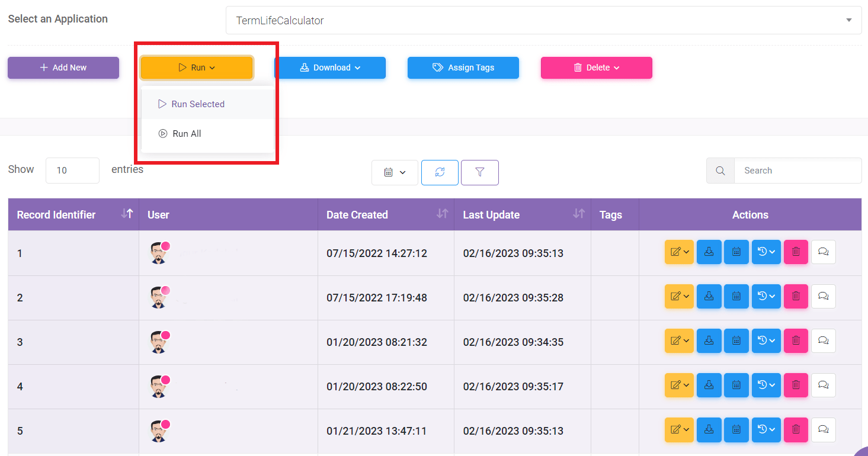Download record 2 via its row icon
Image resolution: width=868 pixels, height=456 pixels.
point(709,296)
